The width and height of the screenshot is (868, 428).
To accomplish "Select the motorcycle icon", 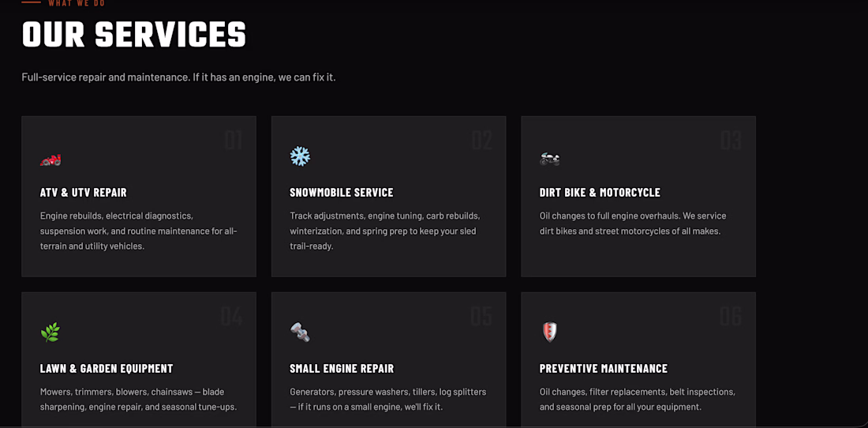I will pos(550,159).
